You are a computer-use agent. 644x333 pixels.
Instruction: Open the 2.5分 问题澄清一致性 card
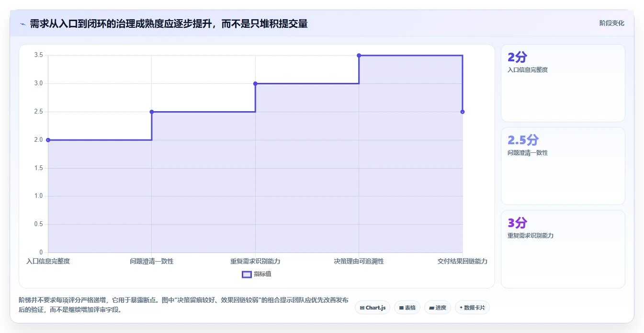563,166
